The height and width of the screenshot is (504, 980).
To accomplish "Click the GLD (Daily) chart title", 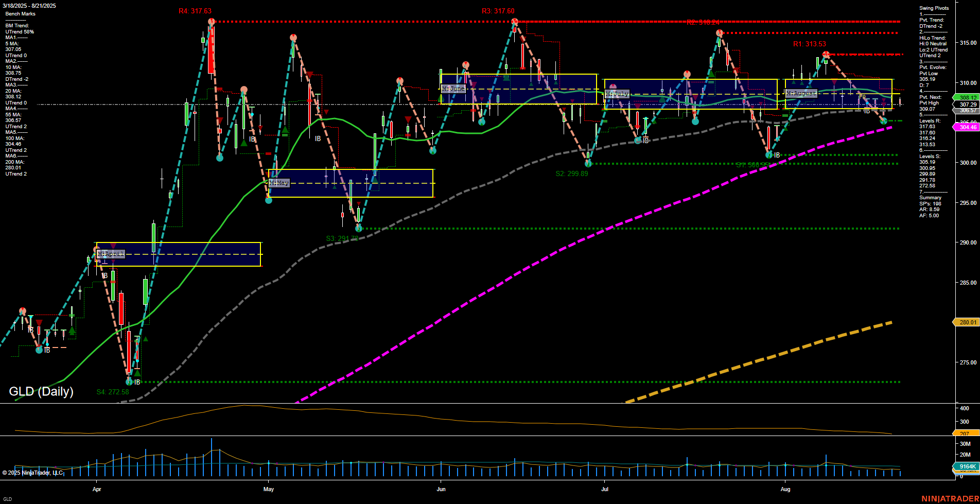I will pos(41,391).
